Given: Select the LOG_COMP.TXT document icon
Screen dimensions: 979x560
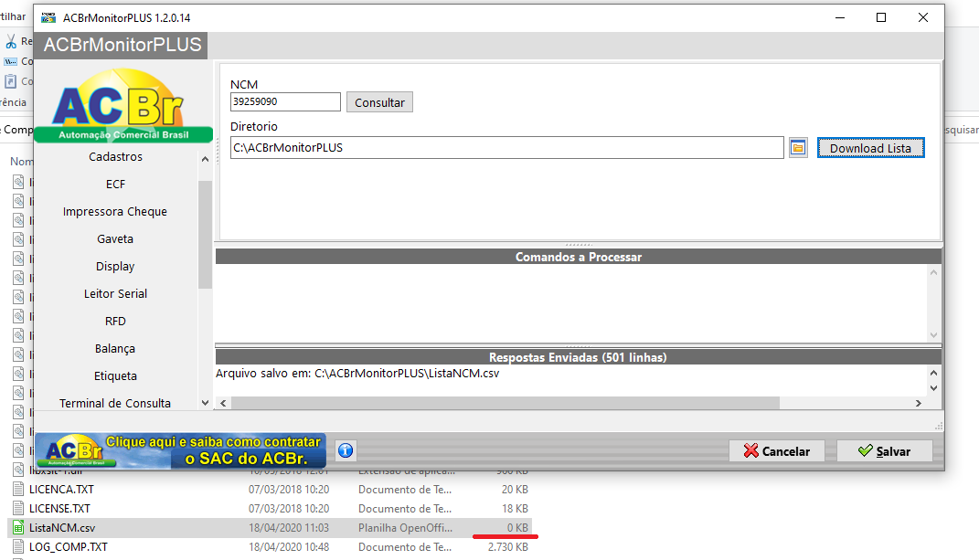Looking at the screenshot, I should [x=18, y=547].
